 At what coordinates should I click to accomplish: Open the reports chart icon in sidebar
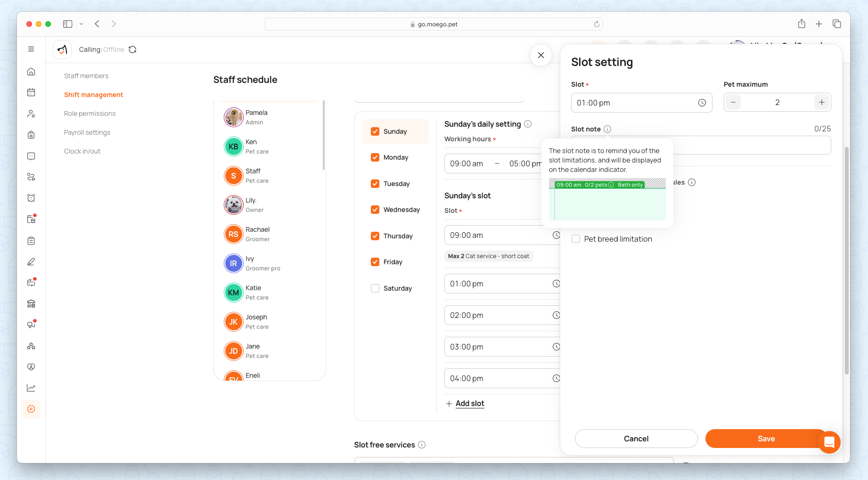[31, 388]
